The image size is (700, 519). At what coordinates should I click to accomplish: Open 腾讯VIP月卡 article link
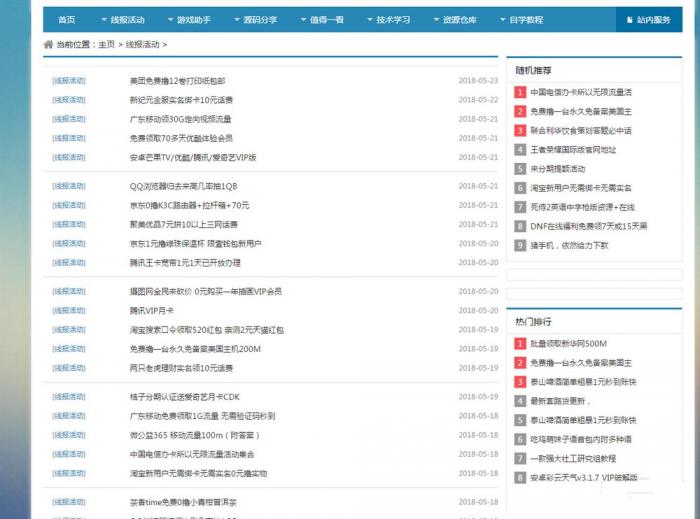point(151,311)
